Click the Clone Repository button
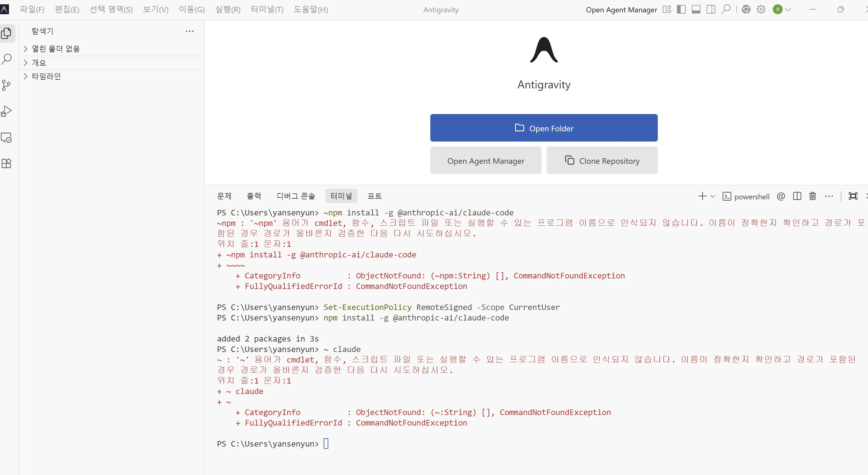Image resolution: width=868 pixels, height=475 pixels. 602,161
